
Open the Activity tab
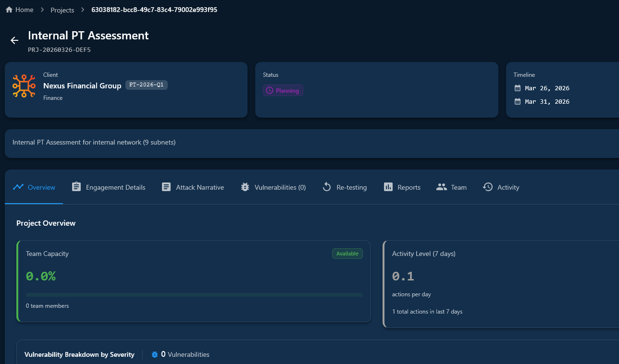point(501,187)
